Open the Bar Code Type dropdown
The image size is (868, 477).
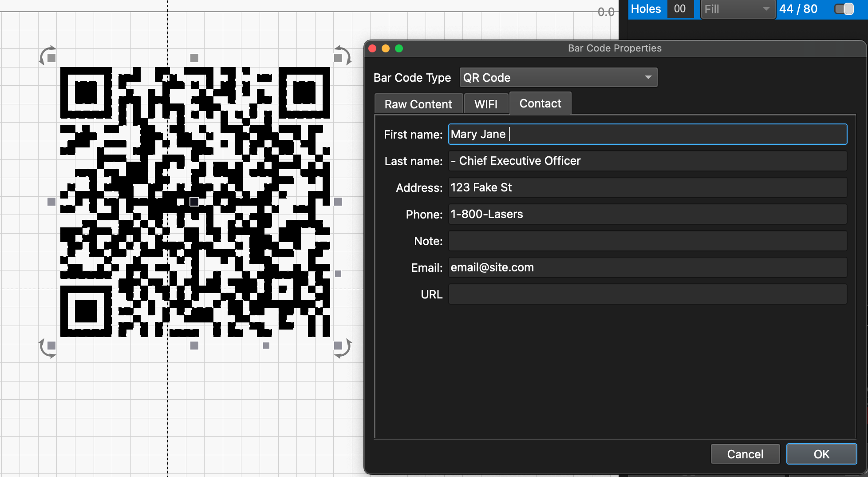(558, 78)
